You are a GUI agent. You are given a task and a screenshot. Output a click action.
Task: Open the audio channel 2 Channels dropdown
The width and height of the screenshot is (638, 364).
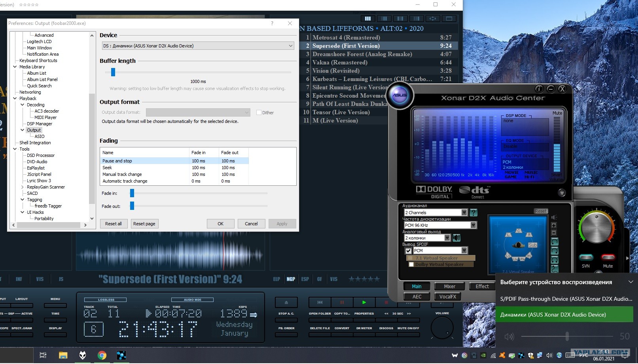[435, 213]
